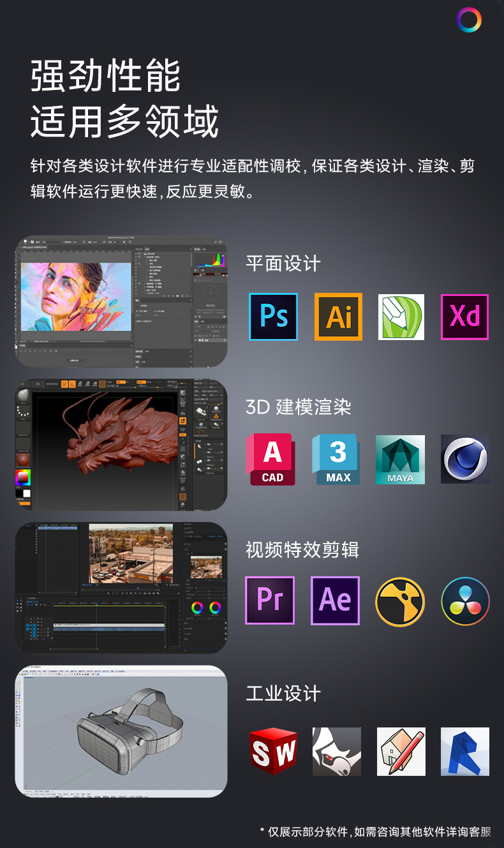Open the ZBrush dragon sculpt thumbnail
504x848 pixels.
pos(121,445)
